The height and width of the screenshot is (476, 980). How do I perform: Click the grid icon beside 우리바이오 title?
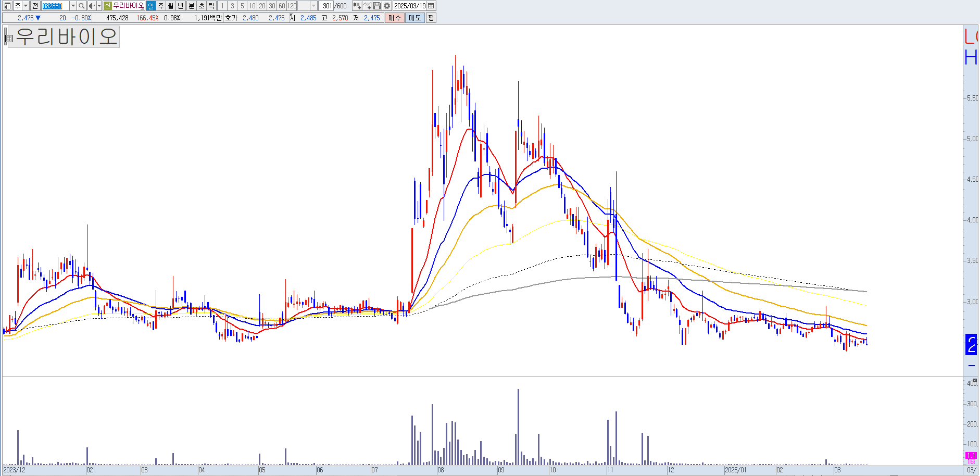[9, 38]
